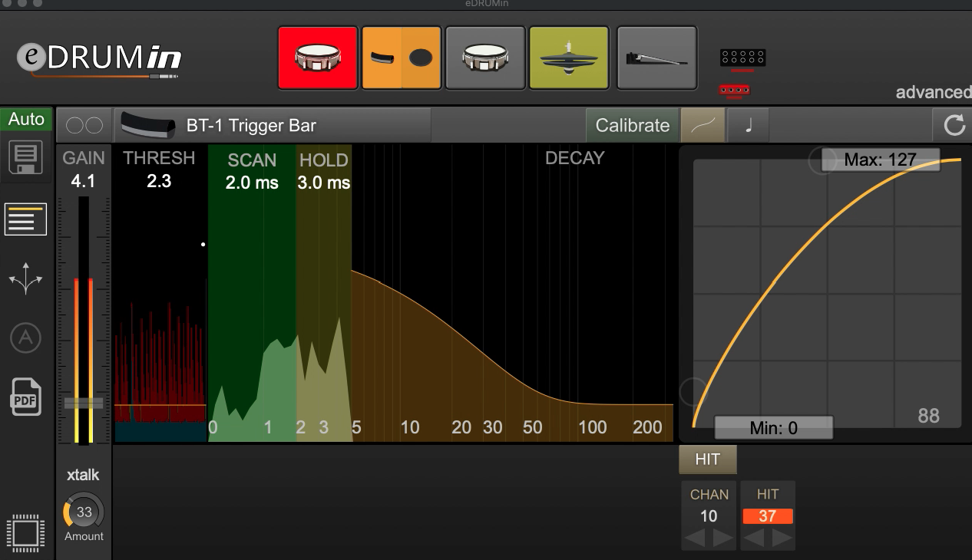
Task: Increase the HIT note with right arrow
Action: tap(782, 539)
